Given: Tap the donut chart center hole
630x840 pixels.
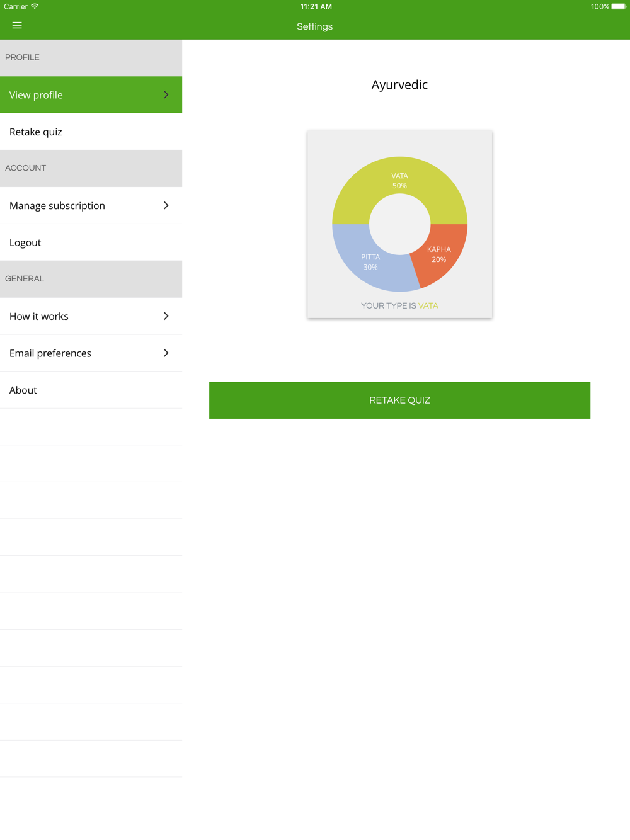Looking at the screenshot, I should pos(399,224).
